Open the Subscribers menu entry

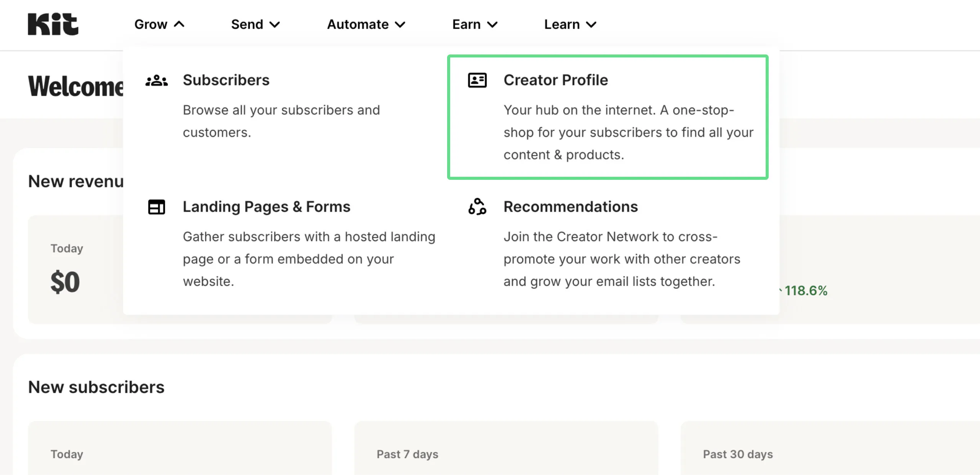point(226,80)
